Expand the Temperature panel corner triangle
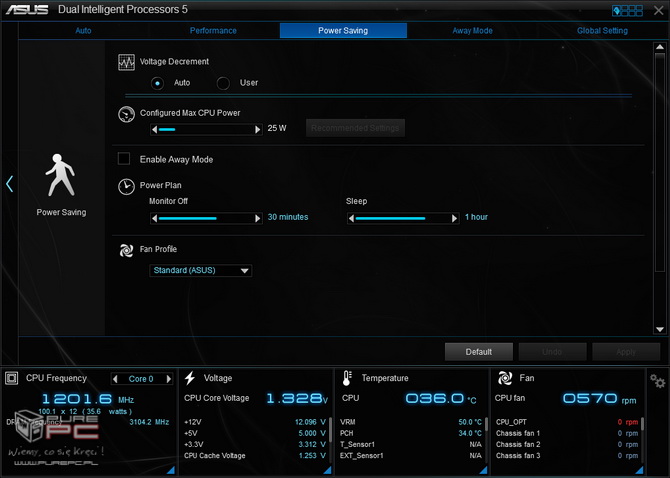 tap(483, 470)
